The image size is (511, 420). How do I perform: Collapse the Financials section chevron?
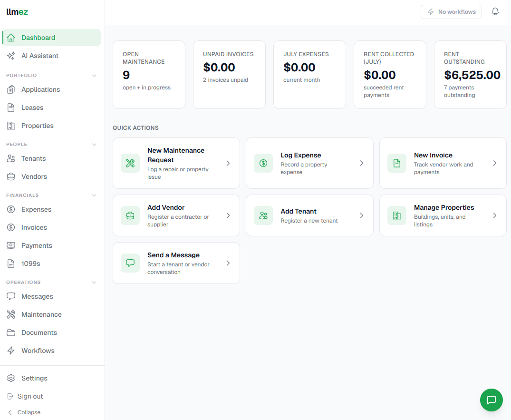coord(94,195)
